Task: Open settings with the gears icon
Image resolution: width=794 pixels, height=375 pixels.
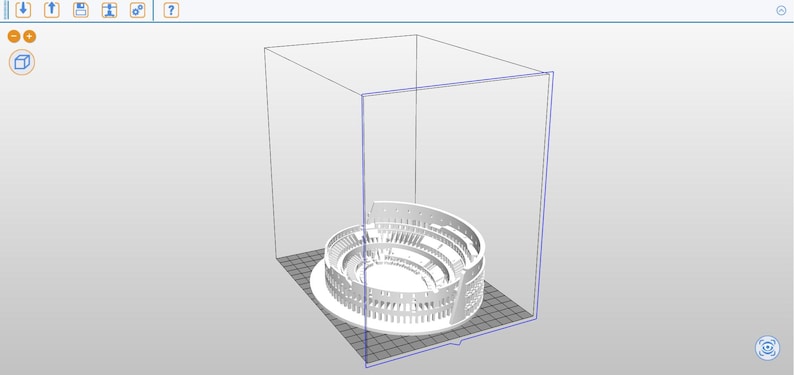Action: coord(137,10)
